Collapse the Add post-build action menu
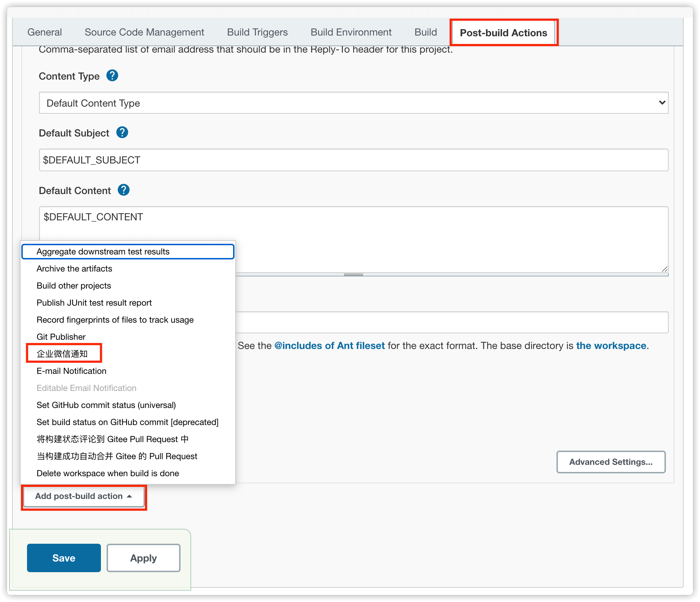This screenshot has height=602, width=700. click(x=84, y=496)
